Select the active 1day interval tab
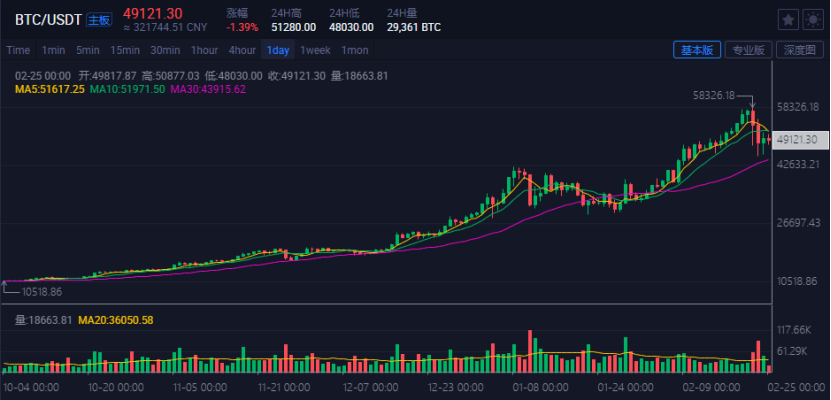 (x=278, y=50)
